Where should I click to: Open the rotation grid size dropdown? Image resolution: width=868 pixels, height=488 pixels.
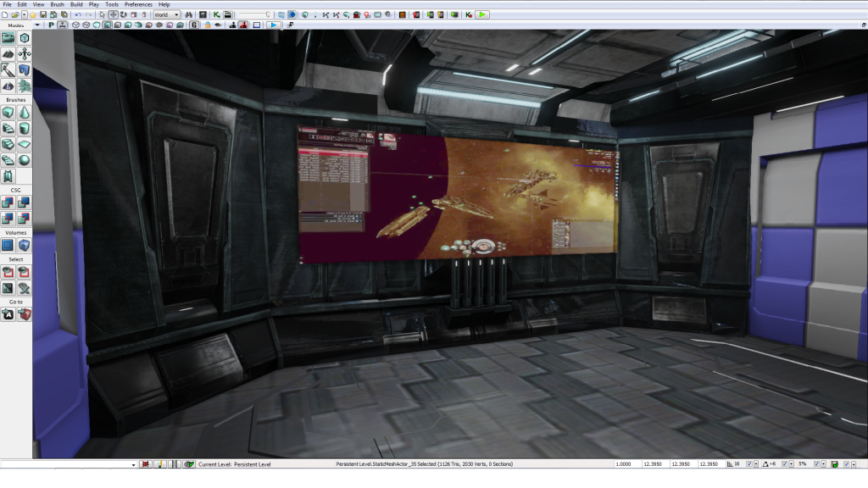coord(791,464)
